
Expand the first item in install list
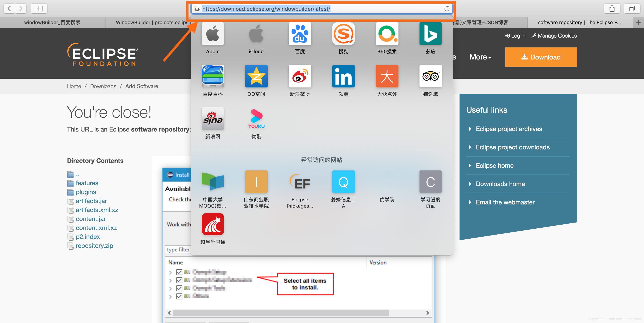(x=170, y=272)
